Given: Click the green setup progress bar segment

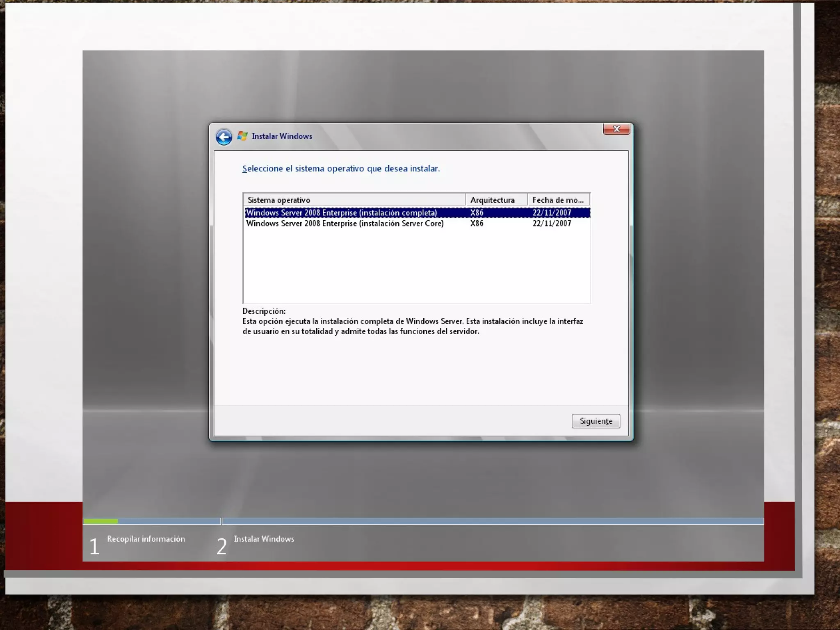Looking at the screenshot, I should tap(100, 521).
